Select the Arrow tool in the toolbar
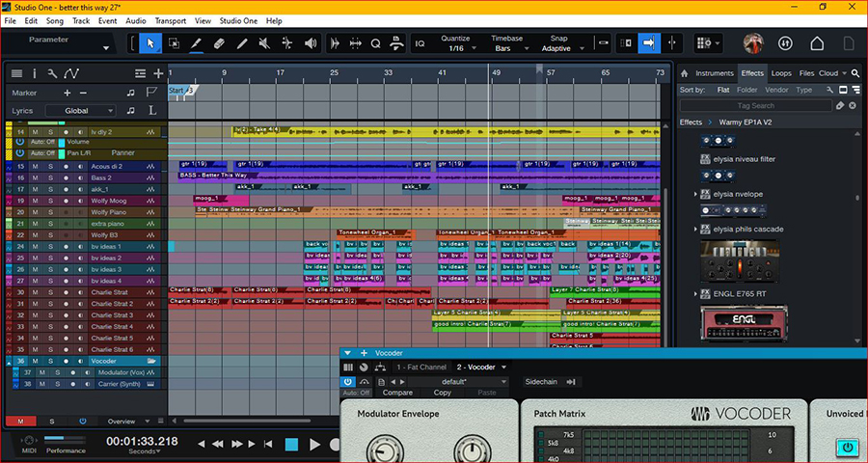This screenshot has height=463, width=868. point(150,43)
